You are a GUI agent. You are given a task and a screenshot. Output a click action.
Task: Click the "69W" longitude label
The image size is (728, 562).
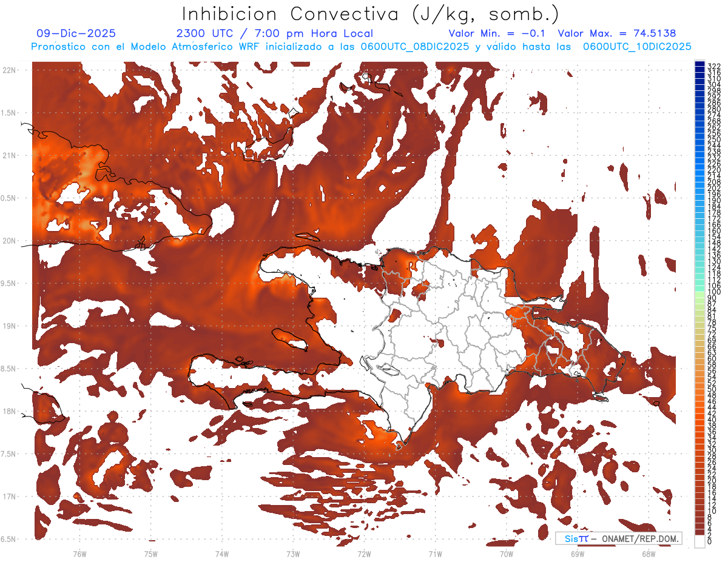[578, 554]
